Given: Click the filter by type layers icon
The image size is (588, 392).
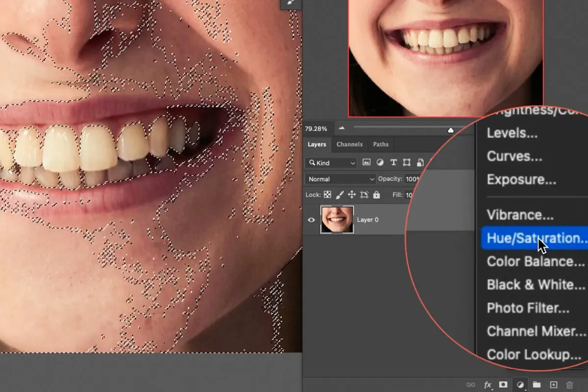Looking at the screenshot, I should pos(394,162).
